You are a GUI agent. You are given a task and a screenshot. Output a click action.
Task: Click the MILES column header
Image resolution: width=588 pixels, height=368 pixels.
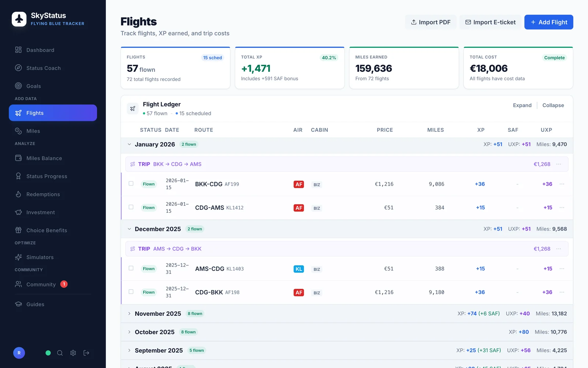435,130
